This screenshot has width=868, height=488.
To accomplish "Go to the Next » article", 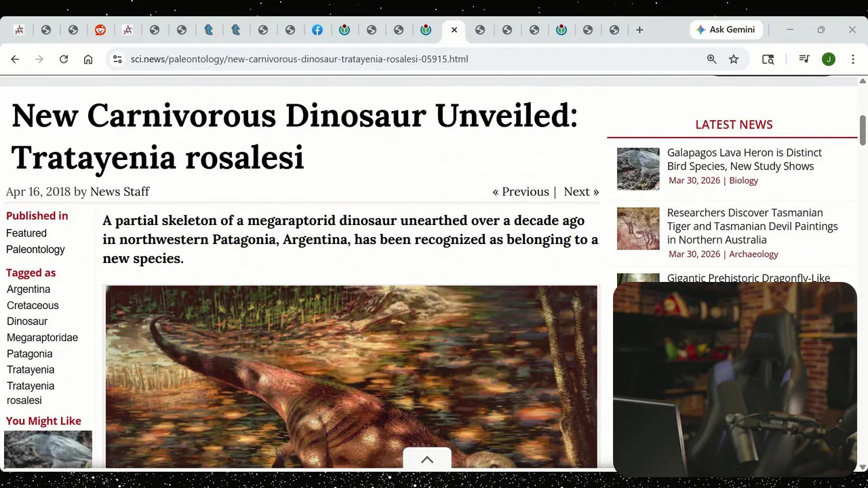I will tap(581, 192).
